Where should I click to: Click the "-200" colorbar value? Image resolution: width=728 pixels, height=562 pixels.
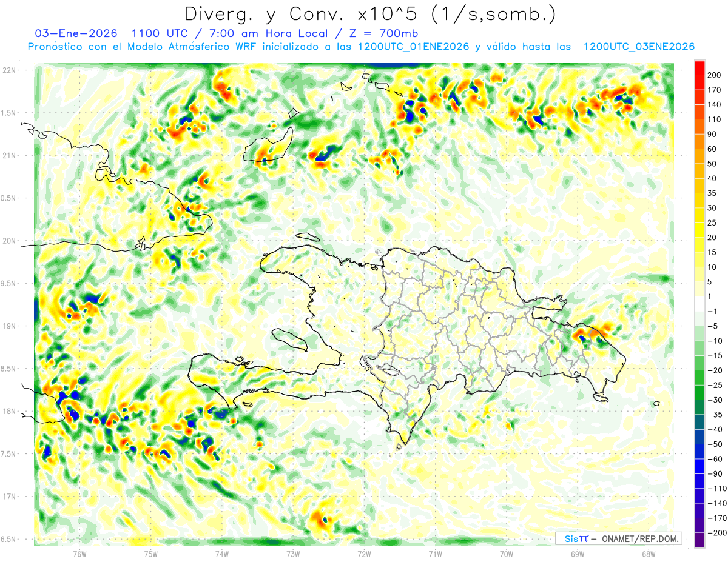(x=717, y=532)
